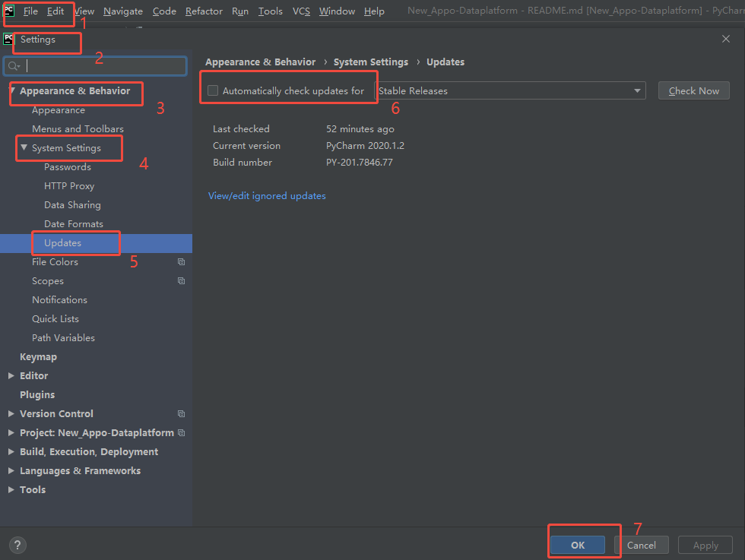This screenshot has height=560, width=745.
Task: Open the Code menu
Action: 164,11
